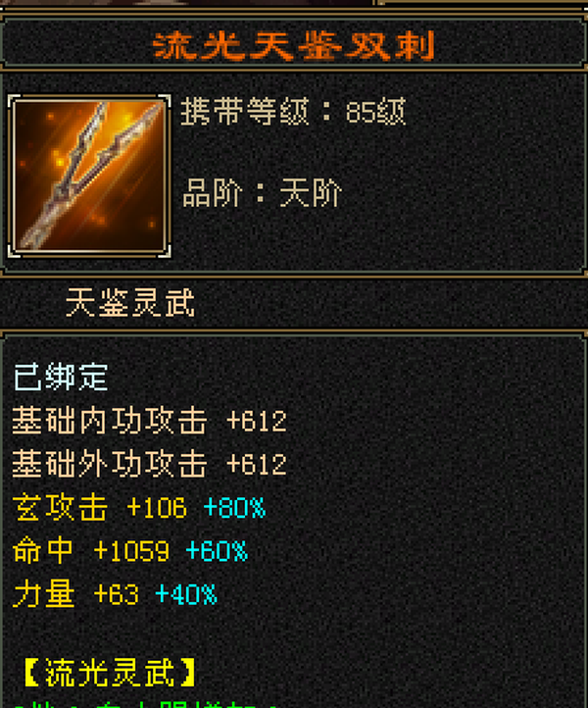Select the 命中 +1059 attribute

click(x=91, y=550)
